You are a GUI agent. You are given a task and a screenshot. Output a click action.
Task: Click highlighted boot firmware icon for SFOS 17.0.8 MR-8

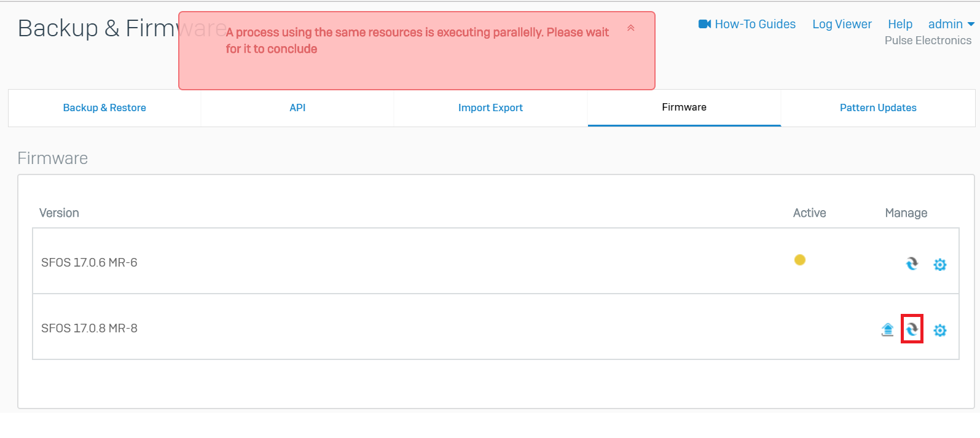[912, 329]
